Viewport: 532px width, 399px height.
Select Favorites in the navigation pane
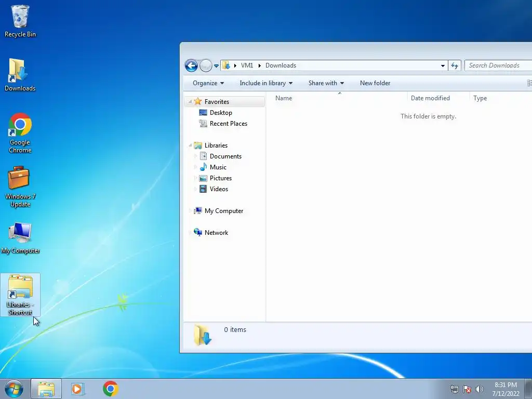click(x=217, y=102)
